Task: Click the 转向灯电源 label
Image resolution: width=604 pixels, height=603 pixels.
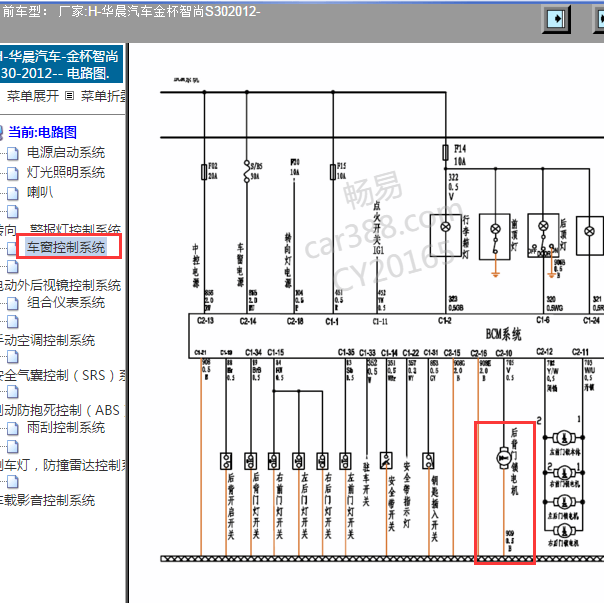Action: pyautogui.click(x=288, y=260)
